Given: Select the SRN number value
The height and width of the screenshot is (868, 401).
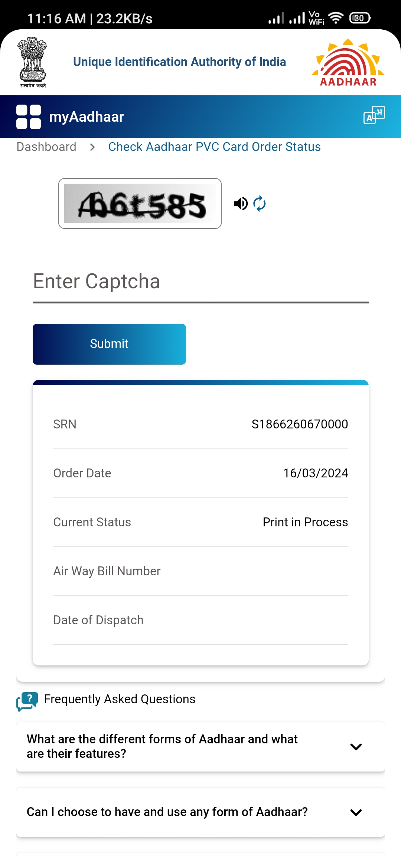Looking at the screenshot, I should [x=300, y=424].
